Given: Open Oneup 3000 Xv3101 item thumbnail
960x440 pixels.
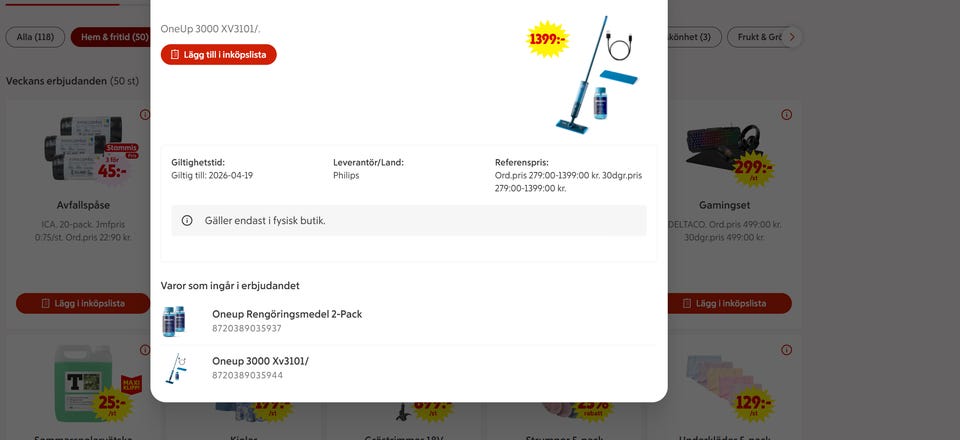Looking at the screenshot, I should click(x=176, y=368).
